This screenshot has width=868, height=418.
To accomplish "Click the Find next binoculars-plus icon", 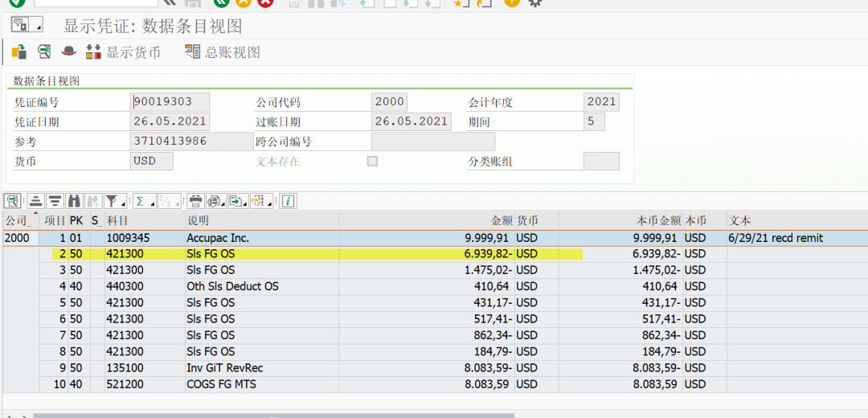I will 92,200.
